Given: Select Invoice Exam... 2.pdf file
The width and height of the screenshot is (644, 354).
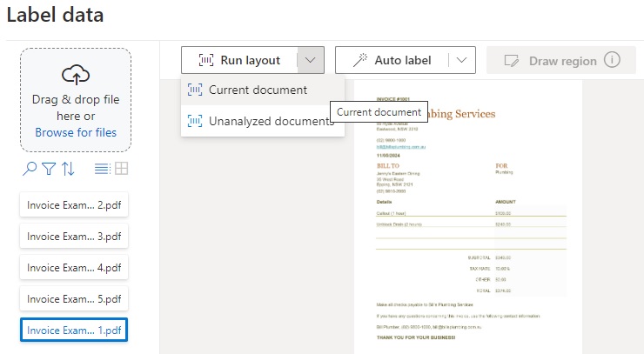Looking at the screenshot, I should pos(74,205).
